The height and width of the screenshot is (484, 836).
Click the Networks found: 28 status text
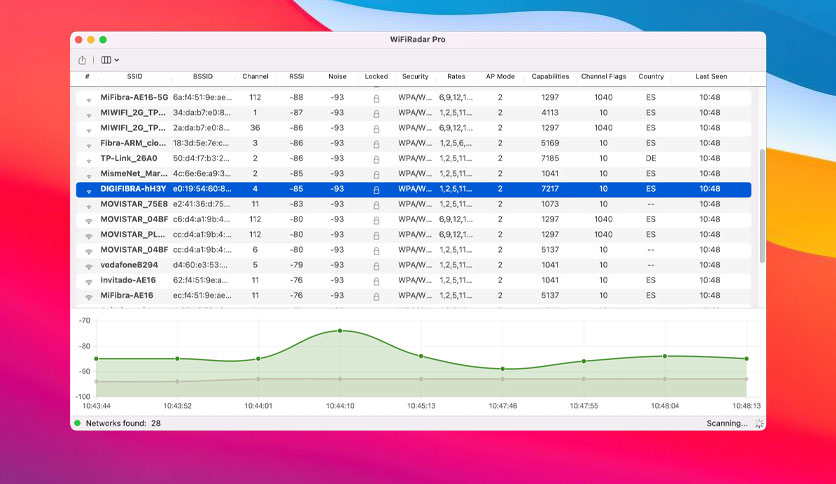tap(123, 423)
